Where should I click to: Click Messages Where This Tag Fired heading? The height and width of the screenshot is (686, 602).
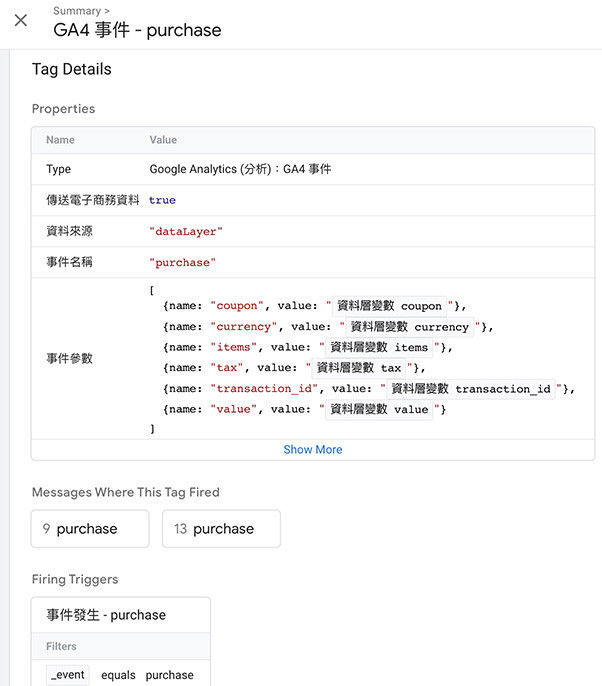[126, 492]
